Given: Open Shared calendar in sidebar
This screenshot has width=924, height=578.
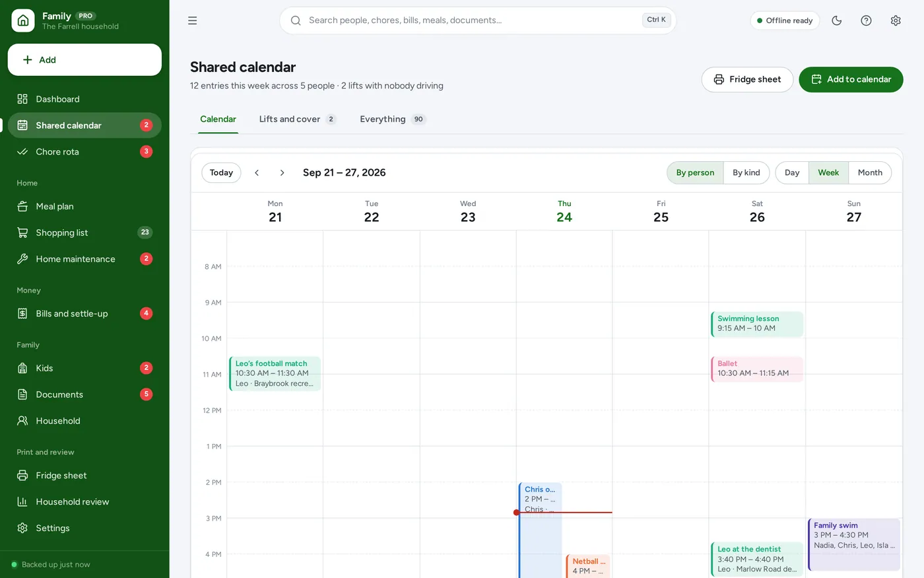Looking at the screenshot, I should coord(84,126).
